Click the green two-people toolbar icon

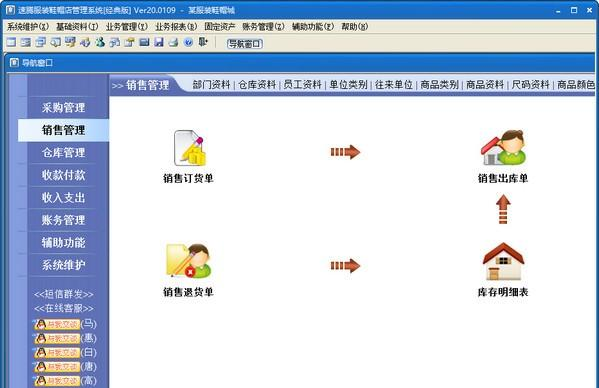(x=100, y=42)
